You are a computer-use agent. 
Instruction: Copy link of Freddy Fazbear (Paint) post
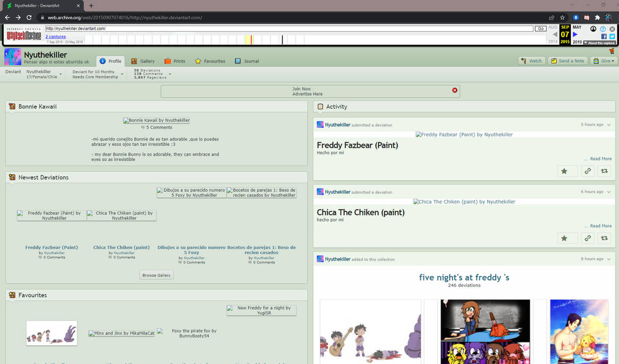pyautogui.click(x=588, y=171)
